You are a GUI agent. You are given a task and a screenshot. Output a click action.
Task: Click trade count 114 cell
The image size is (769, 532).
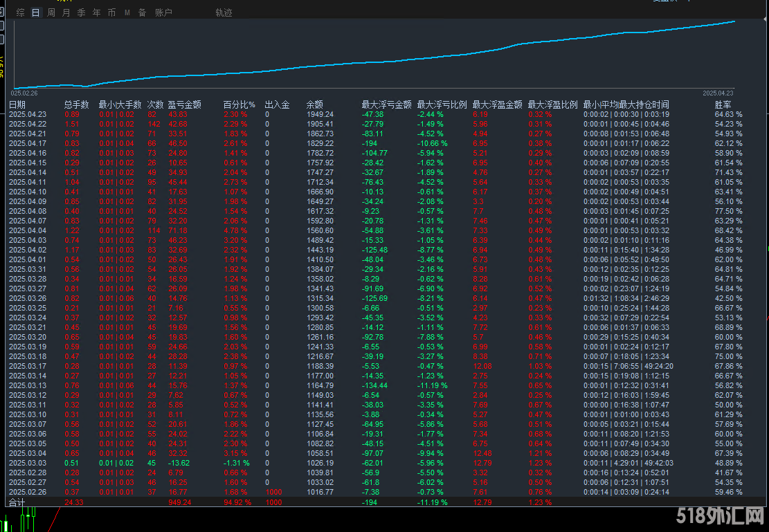(154, 230)
